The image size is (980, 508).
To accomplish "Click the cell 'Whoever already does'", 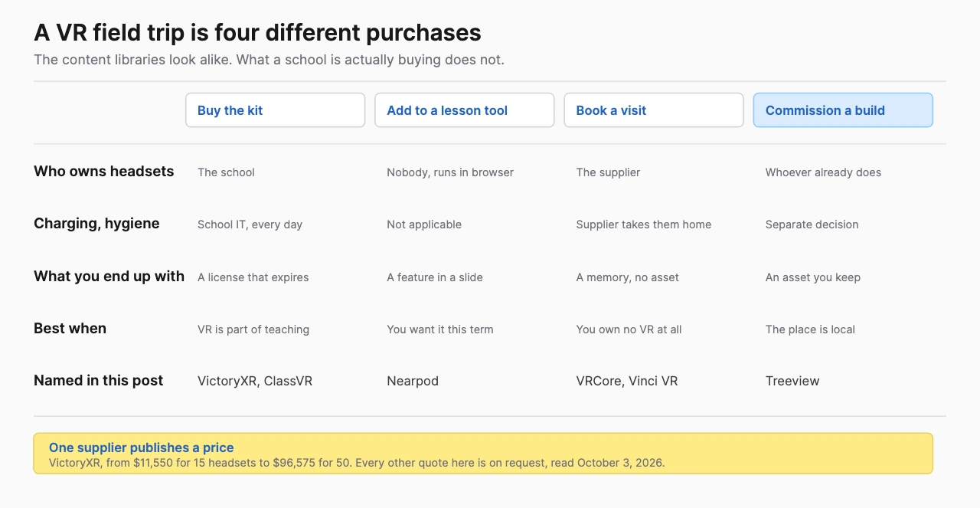I will click(823, 172).
